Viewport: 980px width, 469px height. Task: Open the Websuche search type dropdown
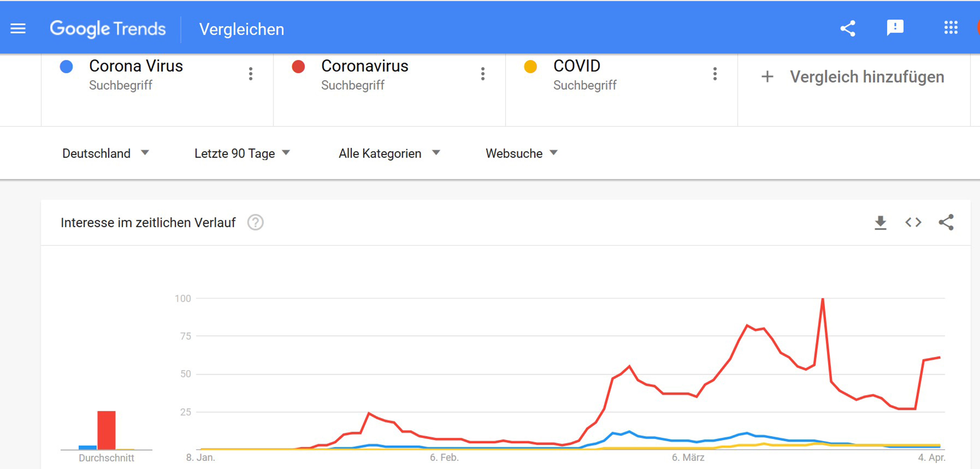tap(521, 153)
